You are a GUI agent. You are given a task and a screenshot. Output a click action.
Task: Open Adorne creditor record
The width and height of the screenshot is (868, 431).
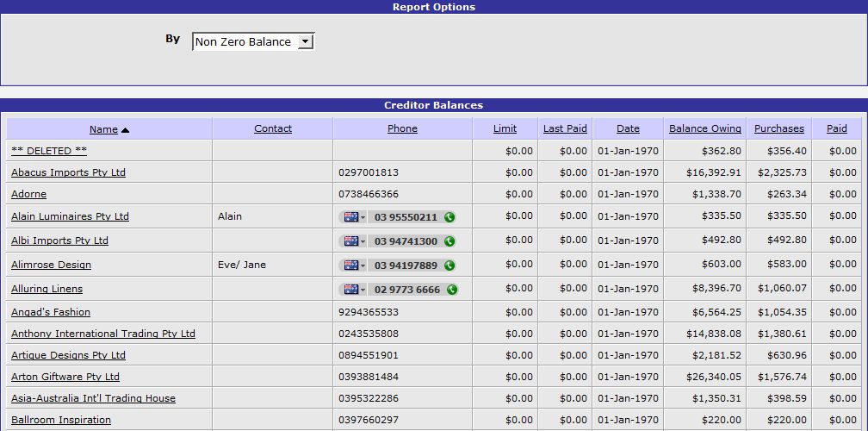(28, 194)
